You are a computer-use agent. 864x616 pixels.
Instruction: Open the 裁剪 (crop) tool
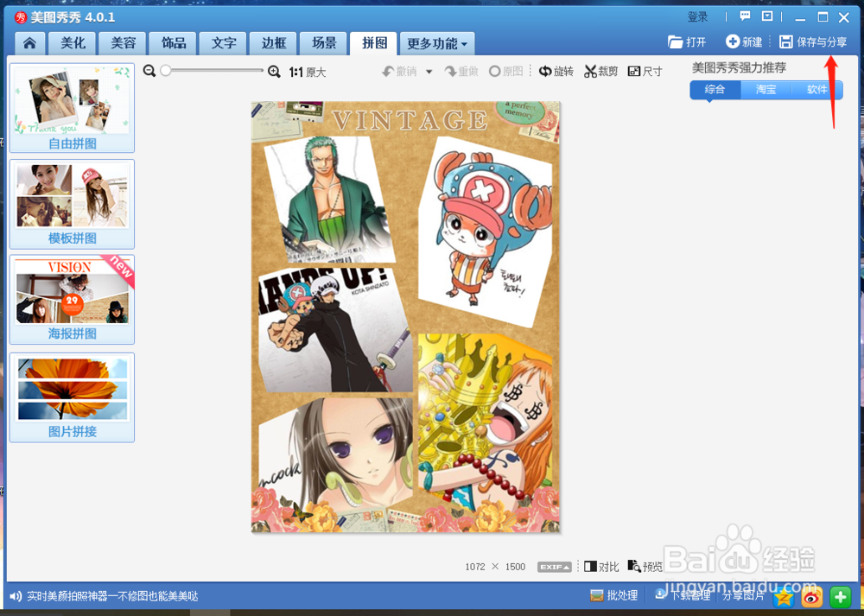pos(601,71)
